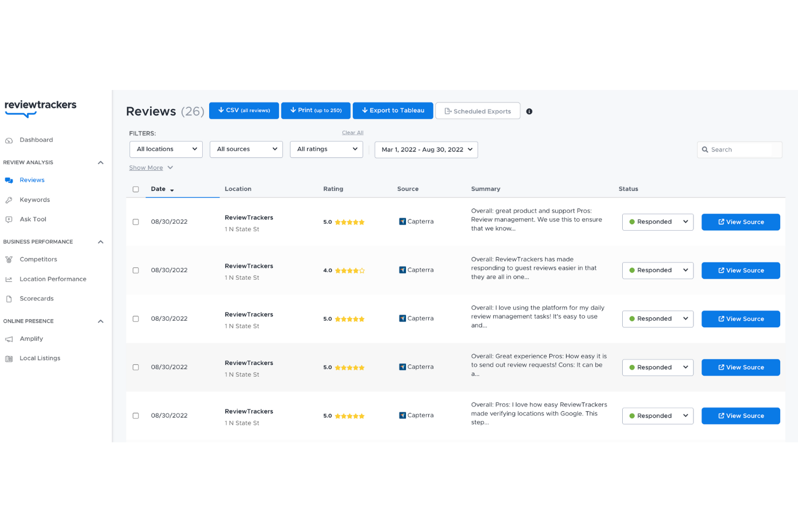Screen dimensions: 798x532
Task: Open the Mar 1 - Aug 30, 2022 date range
Action: click(426, 150)
